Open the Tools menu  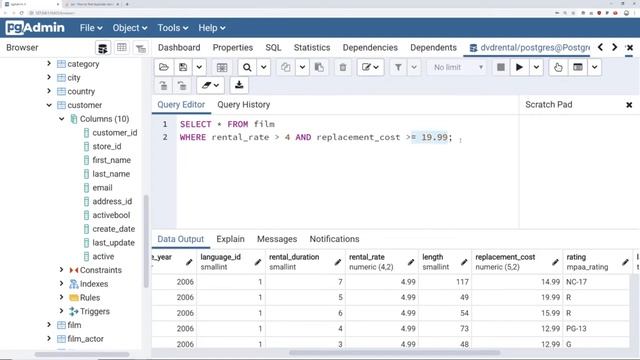click(173, 28)
